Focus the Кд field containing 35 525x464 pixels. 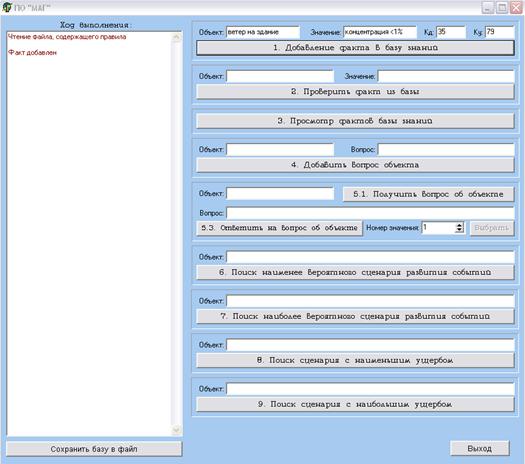click(x=451, y=32)
